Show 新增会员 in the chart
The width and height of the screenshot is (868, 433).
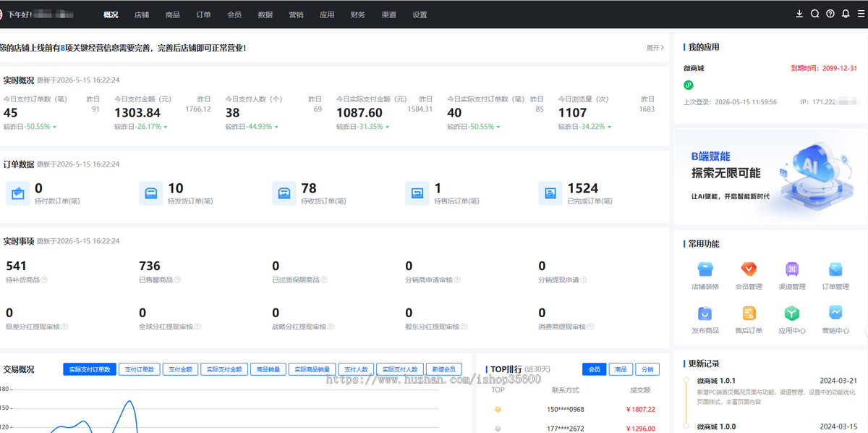[444, 369]
